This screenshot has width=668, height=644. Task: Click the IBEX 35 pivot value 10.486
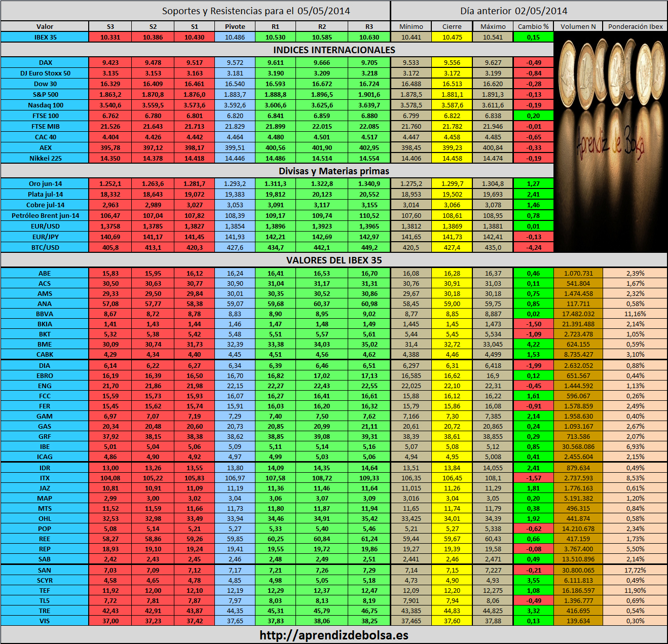[x=235, y=37]
